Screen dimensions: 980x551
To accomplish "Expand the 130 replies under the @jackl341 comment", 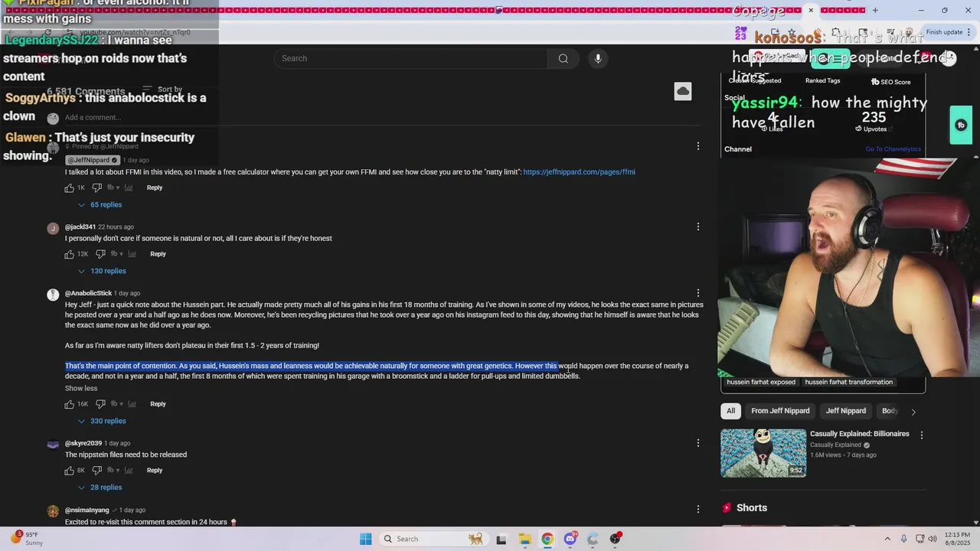I will 102,271.
